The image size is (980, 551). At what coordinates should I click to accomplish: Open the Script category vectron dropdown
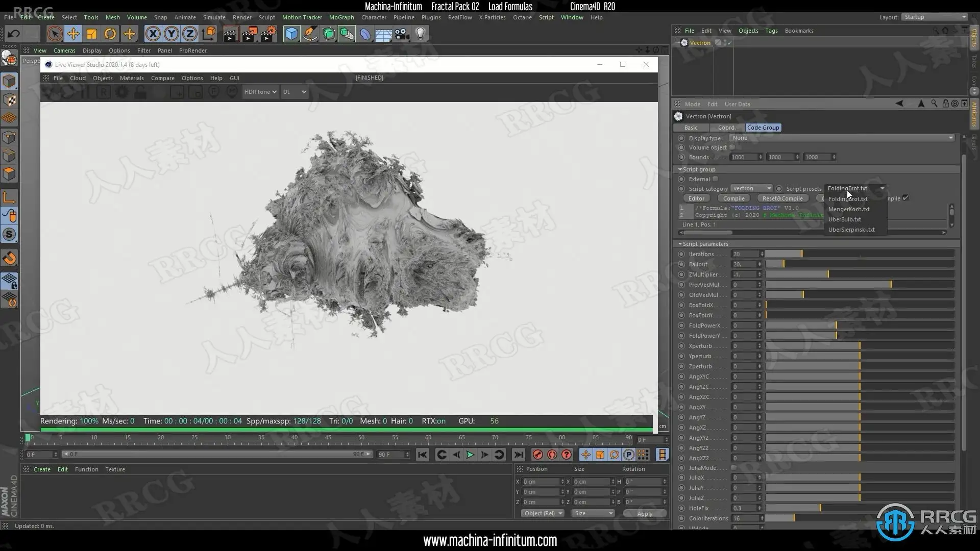[x=751, y=189]
